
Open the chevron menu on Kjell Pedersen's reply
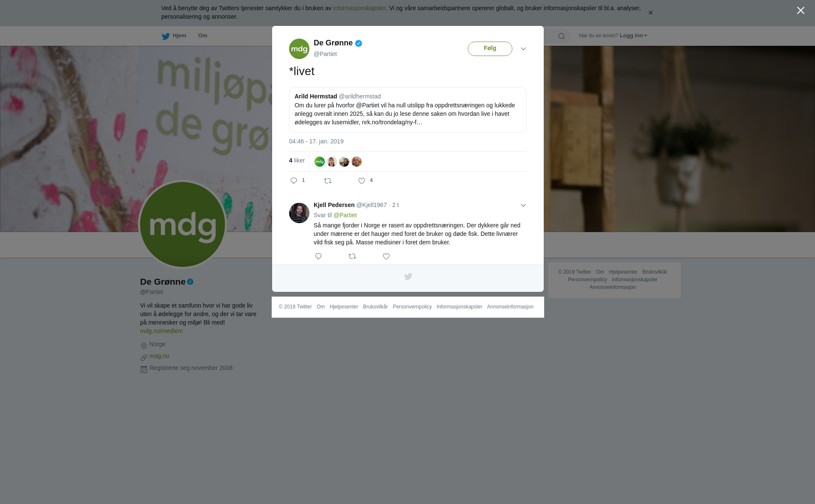click(523, 205)
